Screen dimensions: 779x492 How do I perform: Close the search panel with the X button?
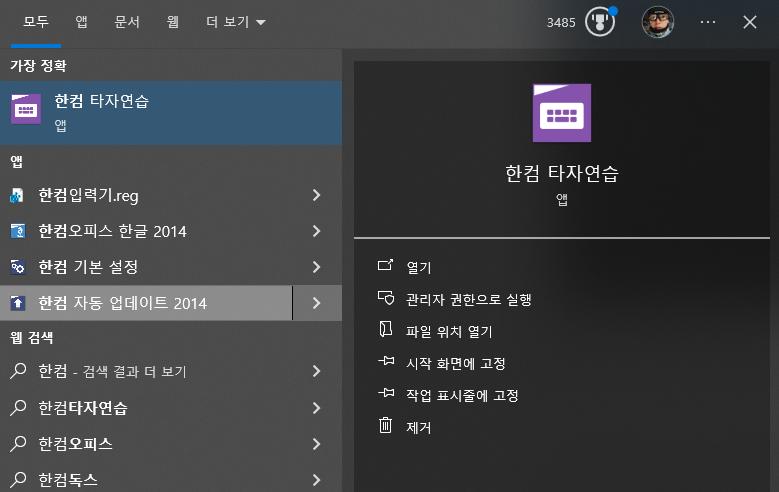click(750, 22)
